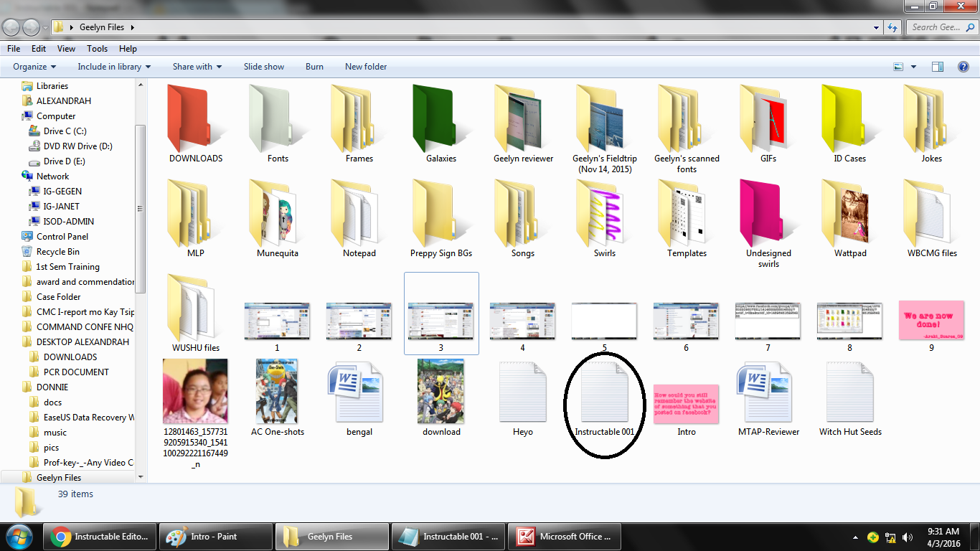Click the Back navigation button
This screenshot has height=551, width=980.
[x=11, y=27]
